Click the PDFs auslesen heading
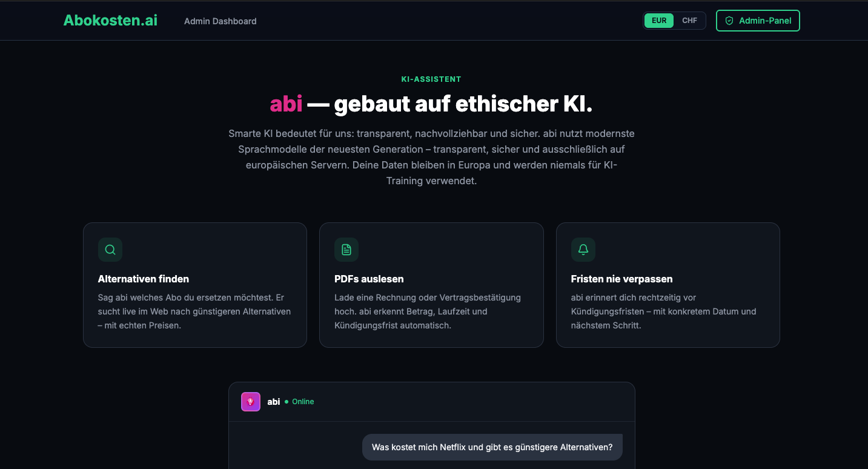Screen dimensions: 868x469 (369, 279)
